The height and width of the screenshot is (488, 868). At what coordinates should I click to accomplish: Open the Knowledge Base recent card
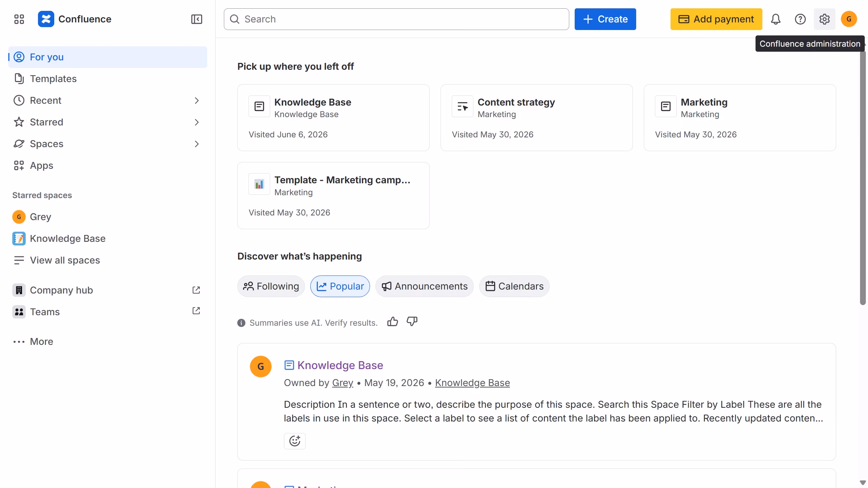(x=333, y=118)
